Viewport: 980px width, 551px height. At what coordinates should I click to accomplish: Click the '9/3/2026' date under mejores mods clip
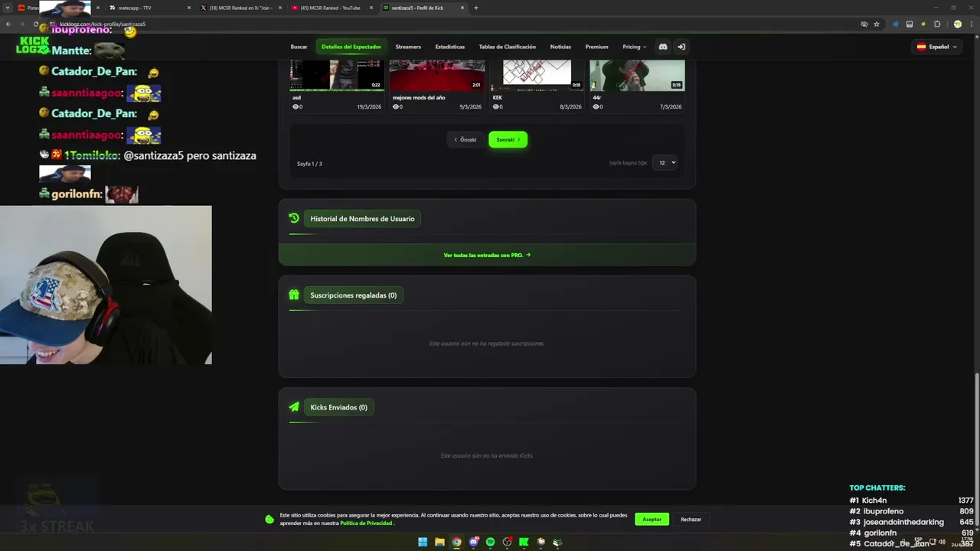point(470,107)
